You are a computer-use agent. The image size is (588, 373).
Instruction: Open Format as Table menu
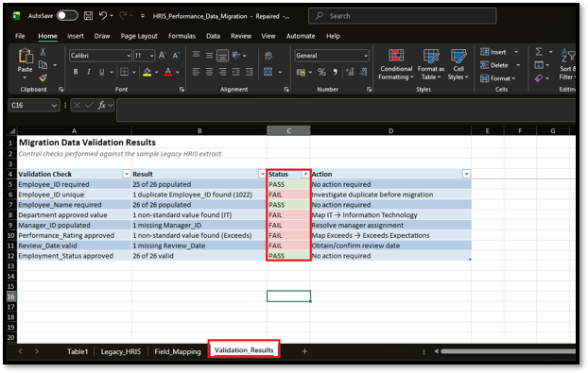pyautogui.click(x=431, y=64)
